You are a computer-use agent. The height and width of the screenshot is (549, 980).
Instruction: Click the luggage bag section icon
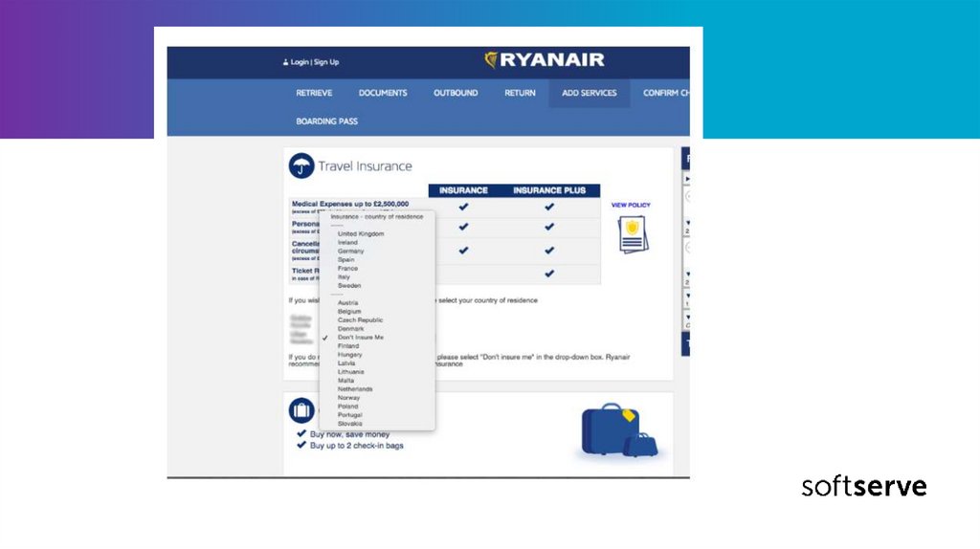click(301, 410)
